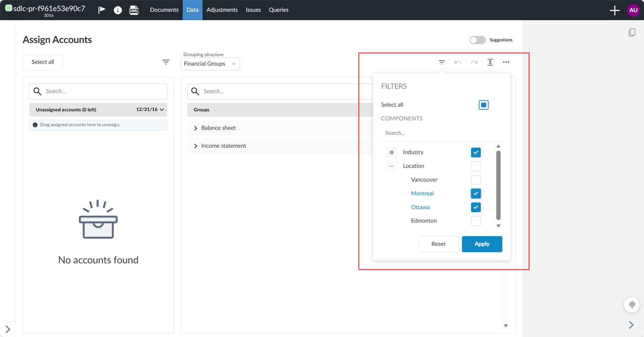Click the Industry node bullet
Screen dimensions: 644x337
(392, 152)
